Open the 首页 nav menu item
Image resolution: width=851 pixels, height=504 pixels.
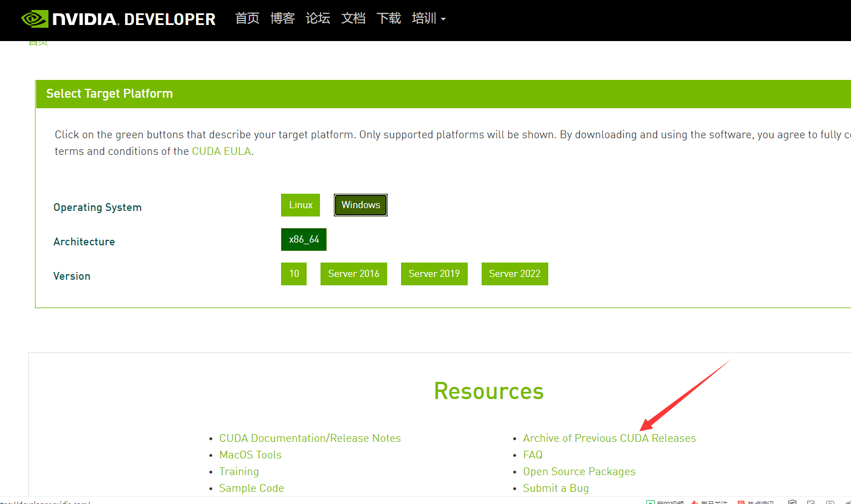[x=247, y=18]
